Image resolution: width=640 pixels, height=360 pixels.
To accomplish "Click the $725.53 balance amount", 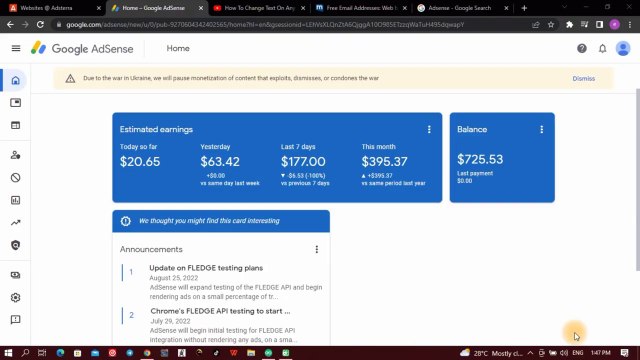I will [480, 159].
